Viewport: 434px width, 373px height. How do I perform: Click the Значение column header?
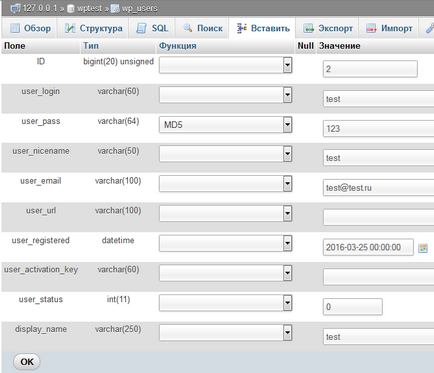[x=339, y=46]
